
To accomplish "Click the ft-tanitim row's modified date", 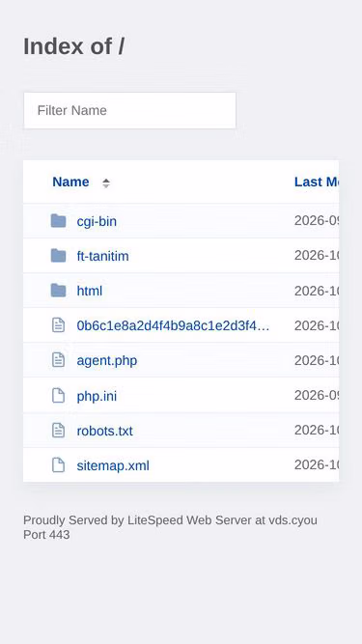I will [x=317, y=256].
